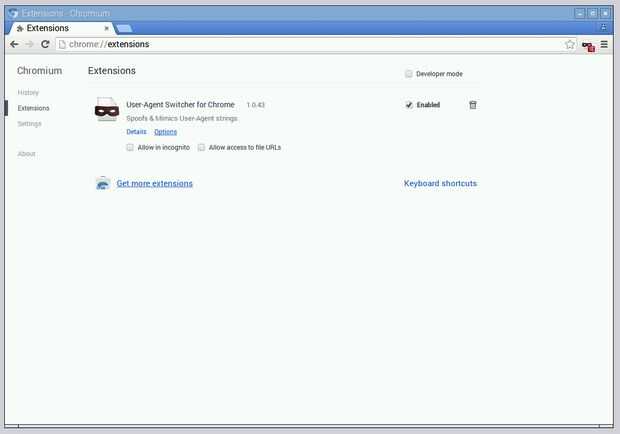Click the web store icon beside Get more extensions
The width and height of the screenshot is (620, 434).
click(x=103, y=183)
